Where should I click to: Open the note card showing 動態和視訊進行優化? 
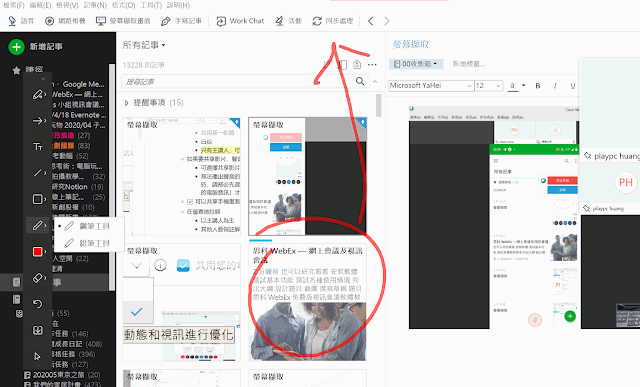[182, 302]
